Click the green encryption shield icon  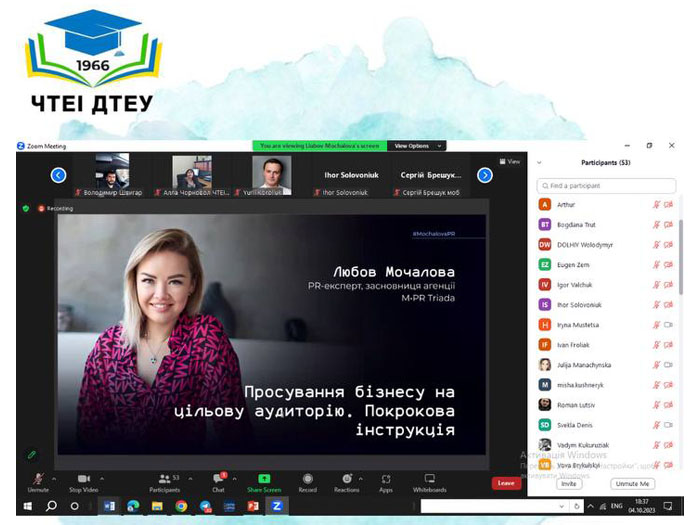pyautogui.click(x=26, y=208)
